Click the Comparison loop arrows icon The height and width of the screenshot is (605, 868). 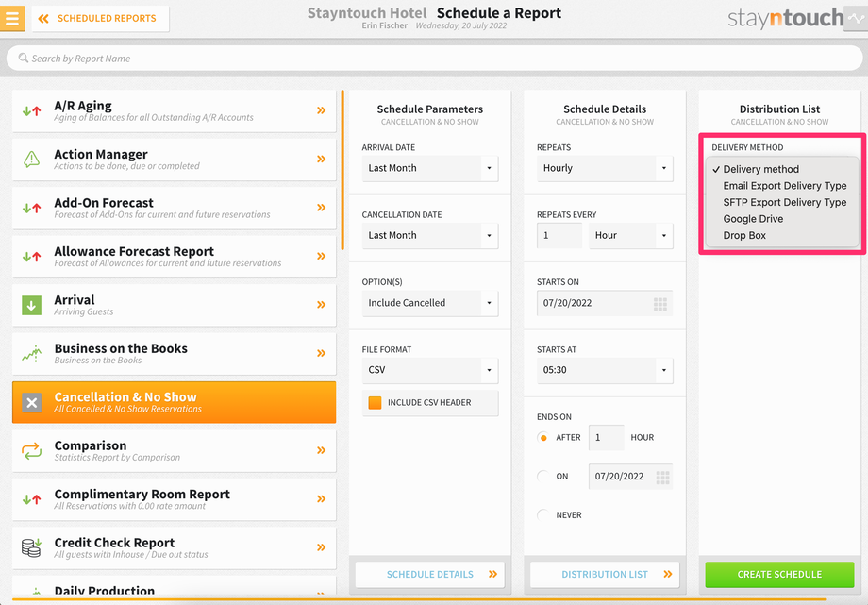[31, 450]
